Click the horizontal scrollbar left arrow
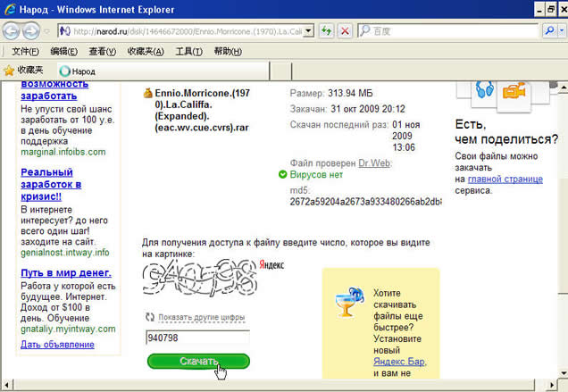 coord(6,385)
